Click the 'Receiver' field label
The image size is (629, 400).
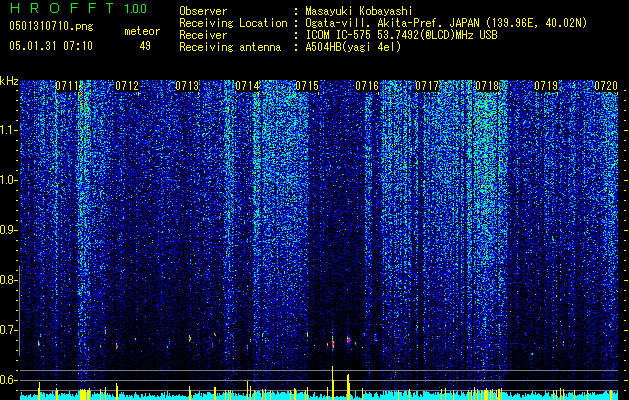(203, 35)
